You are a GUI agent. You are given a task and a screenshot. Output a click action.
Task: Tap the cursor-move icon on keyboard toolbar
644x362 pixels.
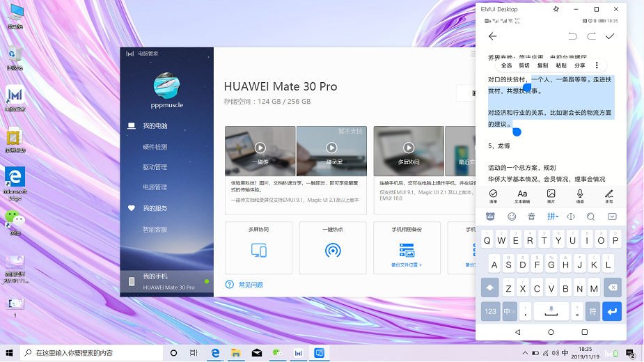(x=571, y=217)
